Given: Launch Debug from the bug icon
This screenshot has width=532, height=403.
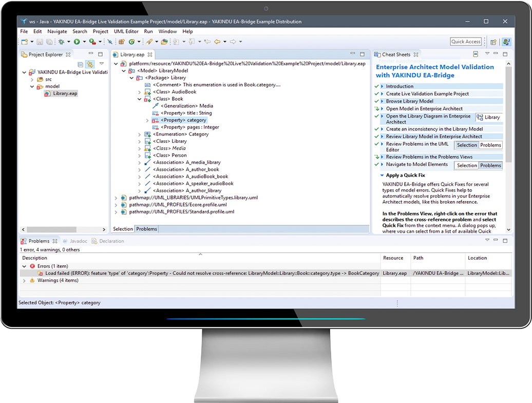Looking at the screenshot, I should click(62, 42).
